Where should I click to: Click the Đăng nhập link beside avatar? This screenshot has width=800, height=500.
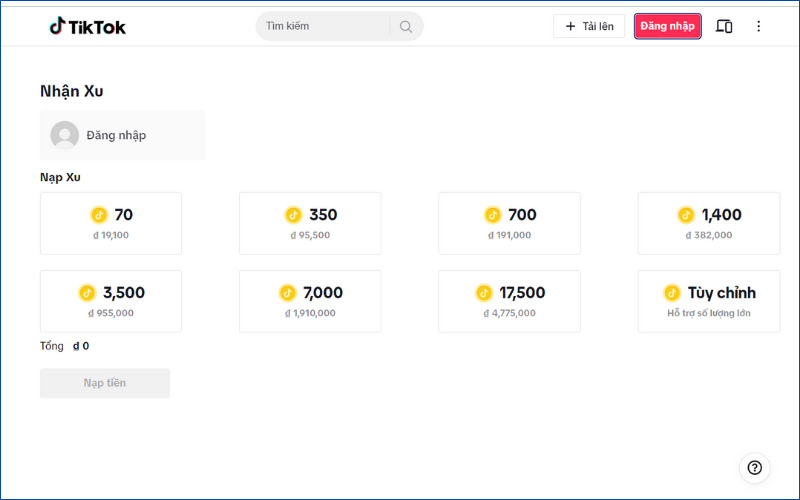(116, 135)
